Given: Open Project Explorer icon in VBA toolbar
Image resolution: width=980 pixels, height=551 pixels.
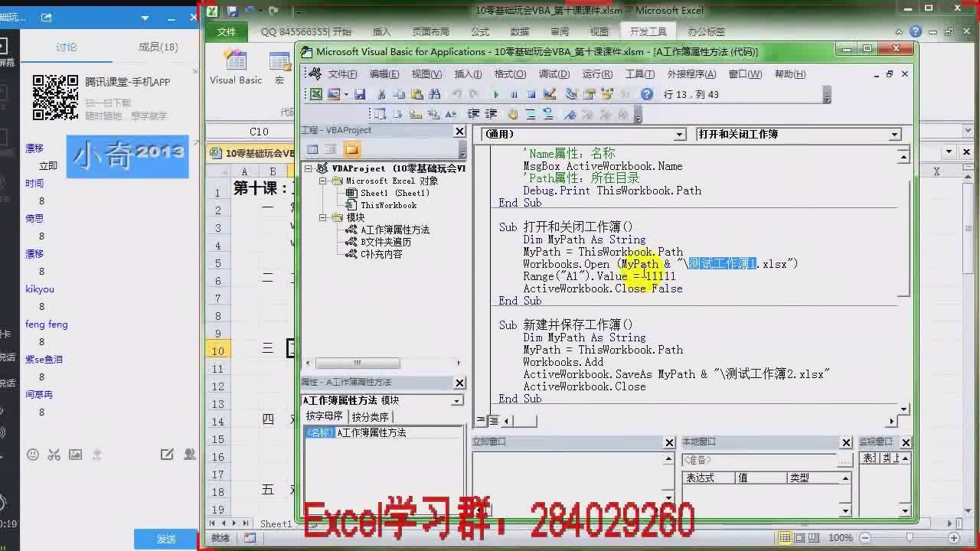Looking at the screenshot, I should click(x=571, y=94).
